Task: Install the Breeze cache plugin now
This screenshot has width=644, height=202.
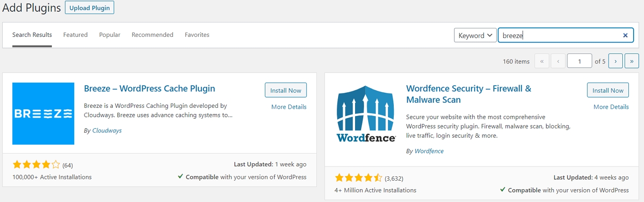Action: [x=286, y=90]
